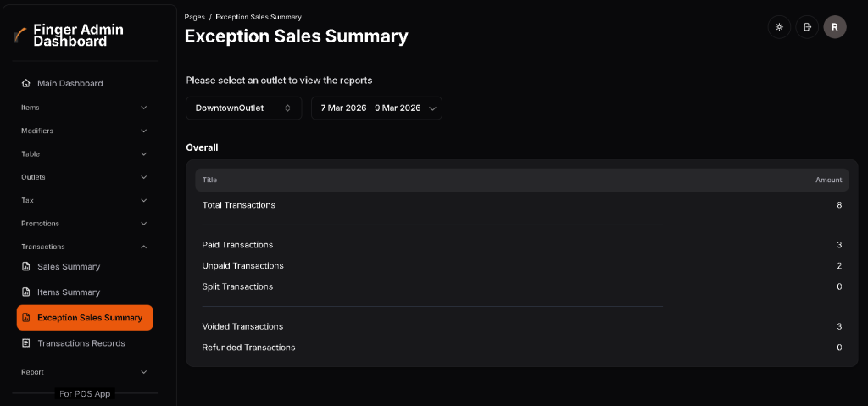Screen dimensions: 868x406
Task: Toggle the light/dark theme sun icon
Action: 779,27
